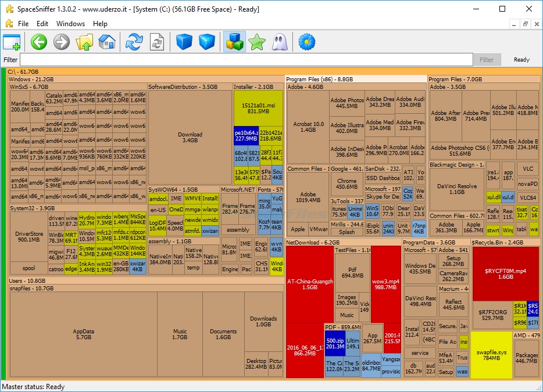543x392 pixels.
Task: Toggle show free space star button
Action: 256,42
